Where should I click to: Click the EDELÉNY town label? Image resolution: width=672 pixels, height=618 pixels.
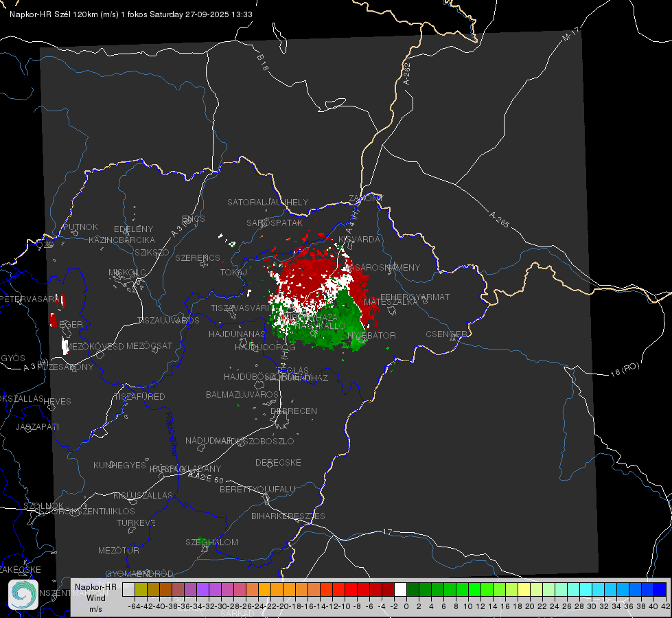click(x=133, y=229)
